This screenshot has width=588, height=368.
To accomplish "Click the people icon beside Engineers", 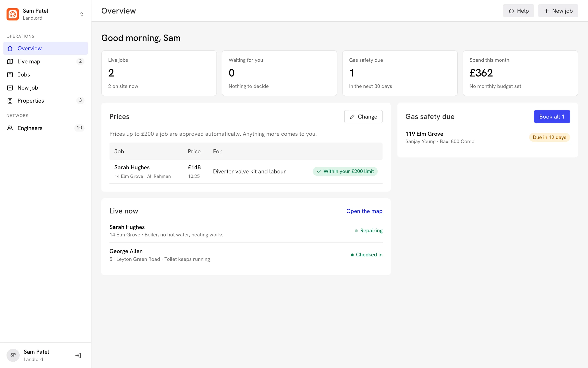I will point(10,128).
